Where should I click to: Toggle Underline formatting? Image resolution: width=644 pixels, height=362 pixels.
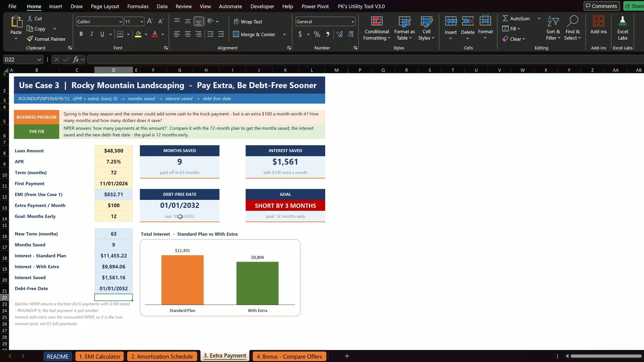(102, 34)
